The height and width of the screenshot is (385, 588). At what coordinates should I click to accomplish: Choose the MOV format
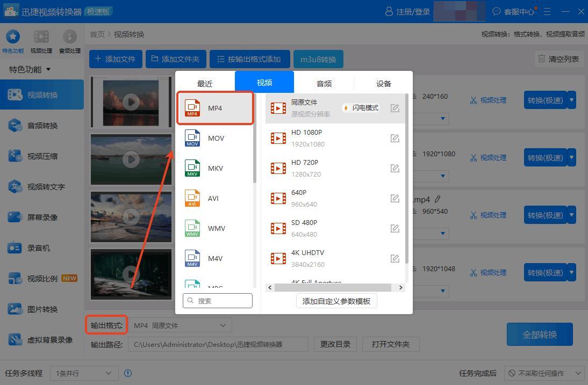click(x=215, y=138)
